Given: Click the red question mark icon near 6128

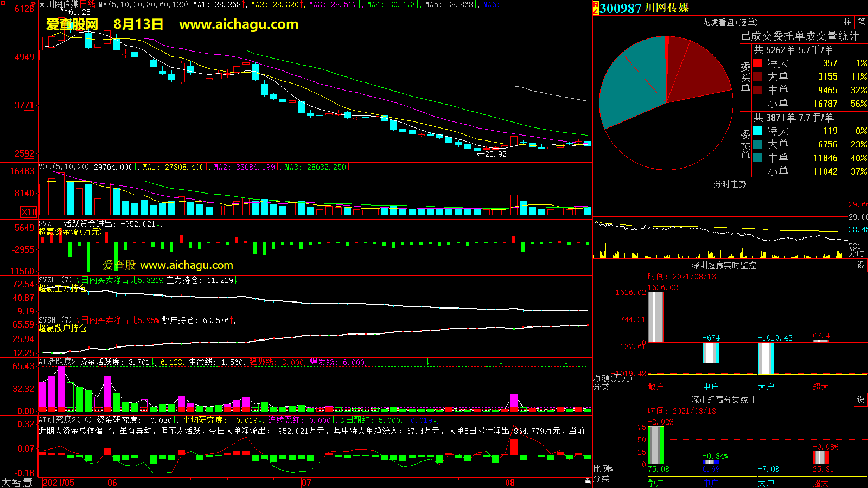Looking at the screenshot, I should [x=37, y=8].
